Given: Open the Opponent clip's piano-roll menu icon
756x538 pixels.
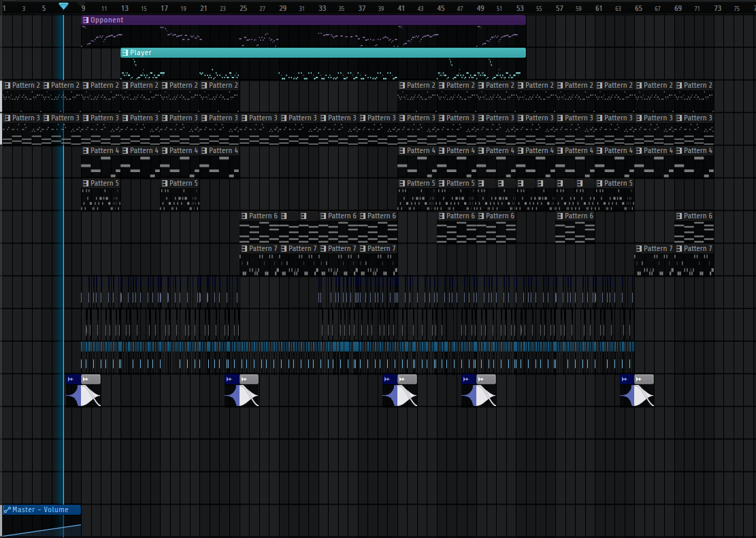Looking at the screenshot, I should click(x=85, y=20).
